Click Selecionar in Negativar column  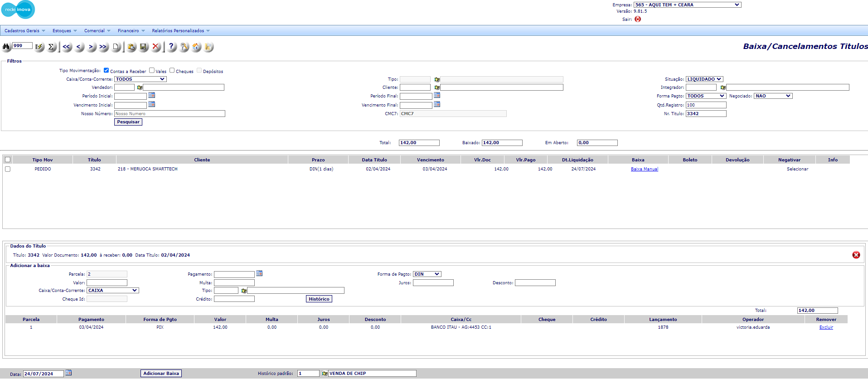click(x=797, y=169)
